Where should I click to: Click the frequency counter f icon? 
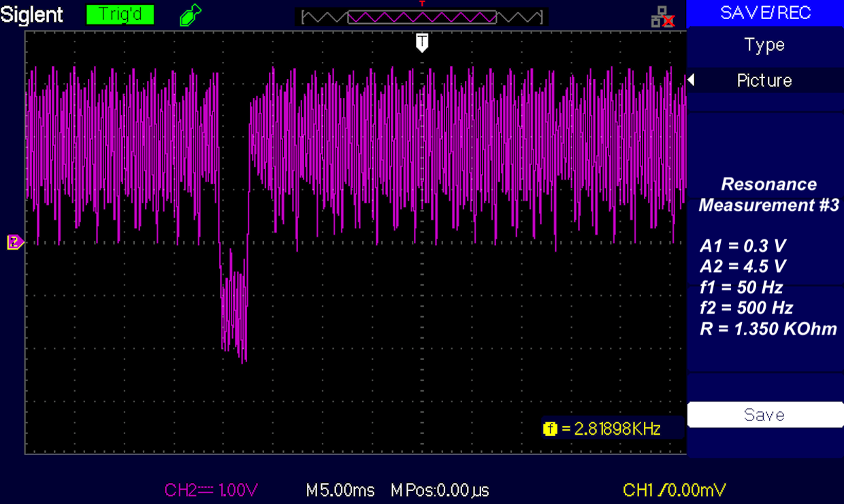click(550, 429)
